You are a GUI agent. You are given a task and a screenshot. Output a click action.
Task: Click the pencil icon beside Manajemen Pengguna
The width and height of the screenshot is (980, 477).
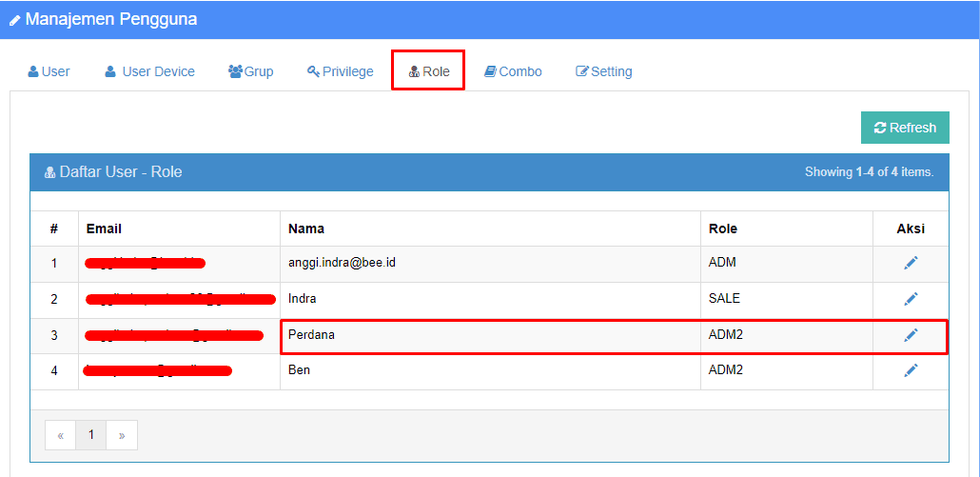pyautogui.click(x=15, y=20)
